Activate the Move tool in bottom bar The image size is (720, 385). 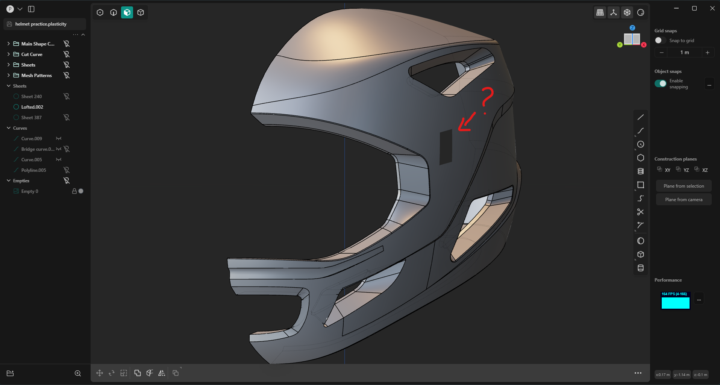pos(100,373)
